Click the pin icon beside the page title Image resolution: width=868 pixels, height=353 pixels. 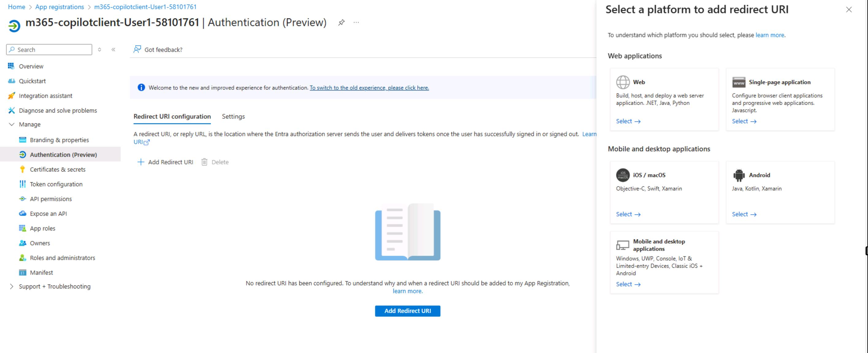click(x=341, y=23)
